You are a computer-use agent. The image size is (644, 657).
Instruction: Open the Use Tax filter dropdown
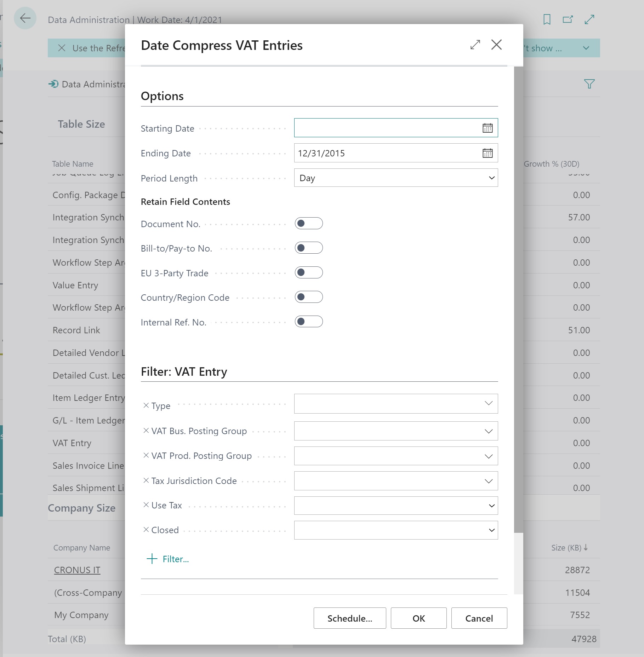491,506
